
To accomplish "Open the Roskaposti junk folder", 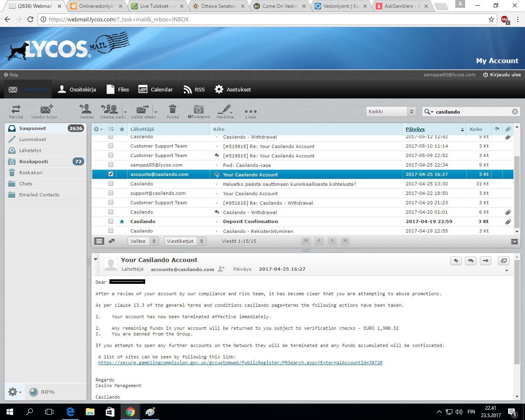I will pos(46,162).
